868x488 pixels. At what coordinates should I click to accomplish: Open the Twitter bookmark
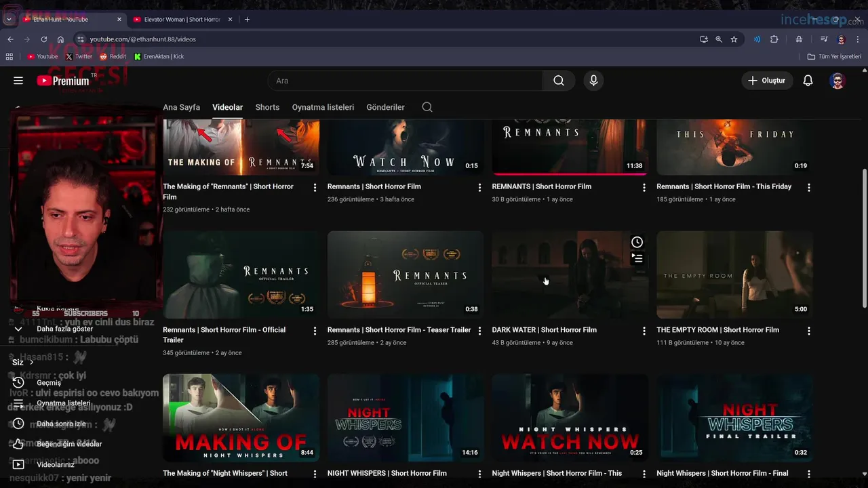79,57
